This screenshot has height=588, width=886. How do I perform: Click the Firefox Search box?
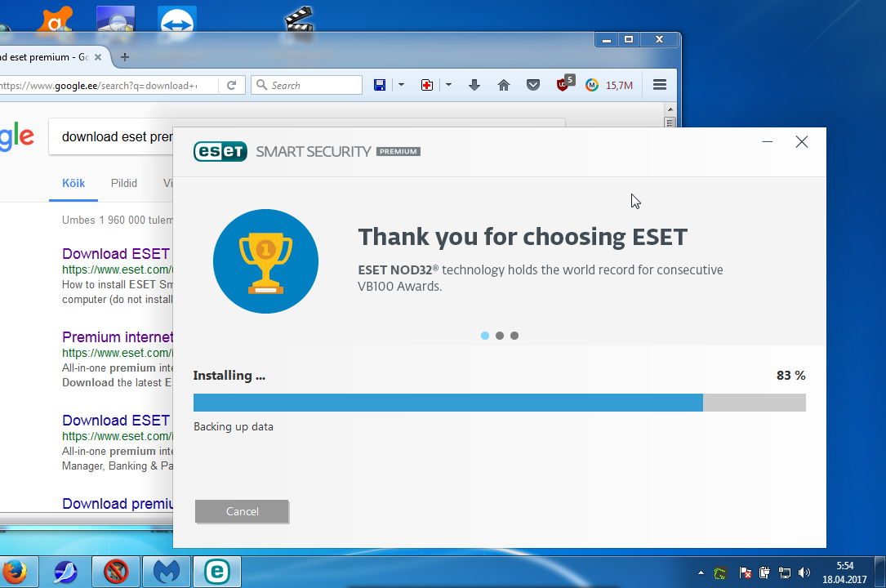pyautogui.click(x=307, y=85)
